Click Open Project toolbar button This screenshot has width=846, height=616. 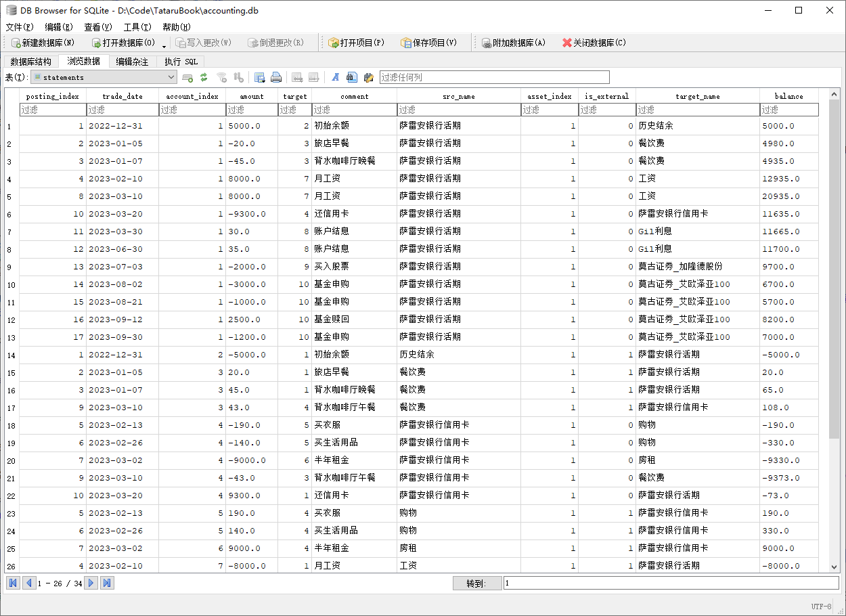356,43
